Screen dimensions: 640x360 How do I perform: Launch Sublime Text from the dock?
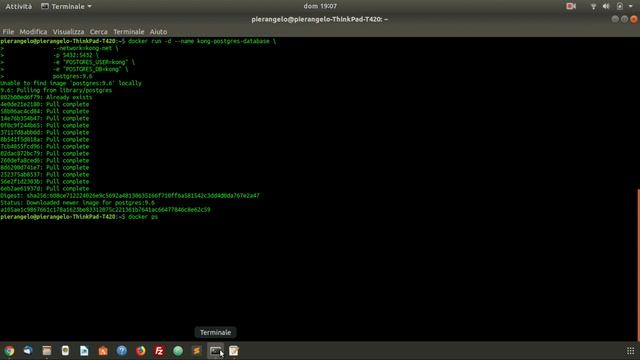pyautogui.click(x=197, y=351)
